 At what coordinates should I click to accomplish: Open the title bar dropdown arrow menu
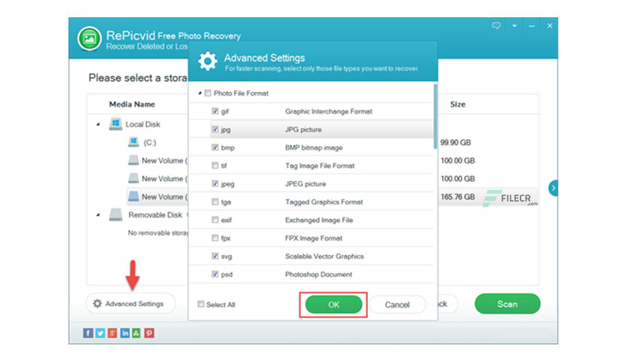click(515, 26)
